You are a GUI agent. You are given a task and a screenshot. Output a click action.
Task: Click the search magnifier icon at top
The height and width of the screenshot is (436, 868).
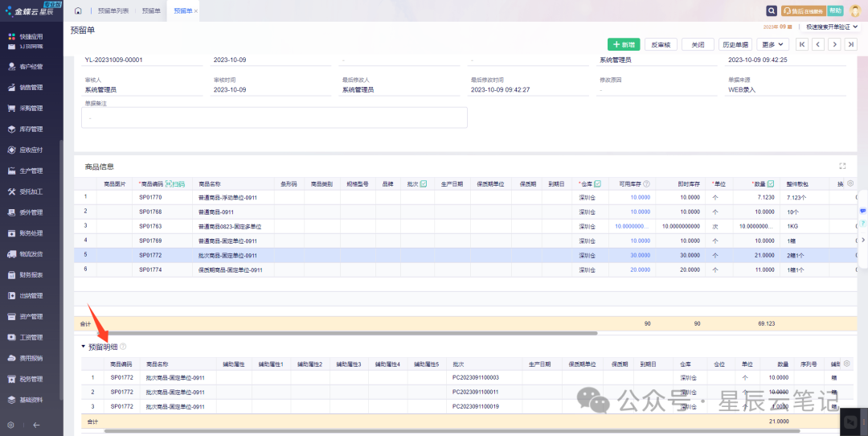click(x=771, y=10)
